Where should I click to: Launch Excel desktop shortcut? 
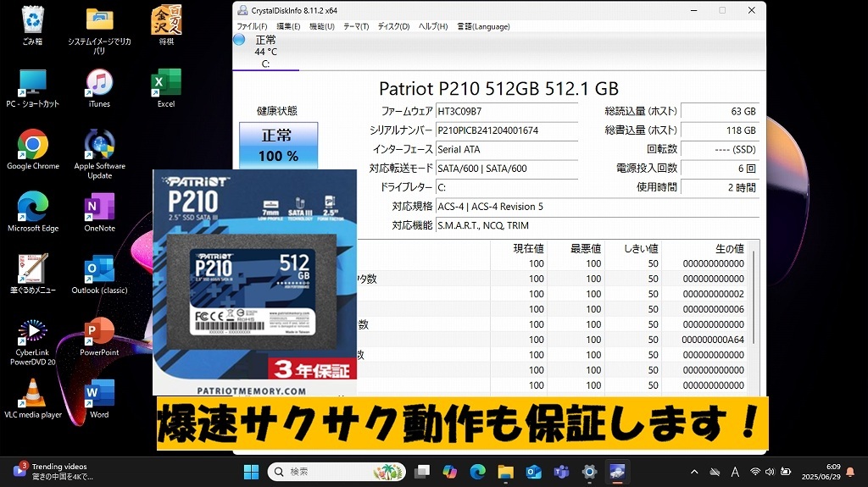pos(166,87)
